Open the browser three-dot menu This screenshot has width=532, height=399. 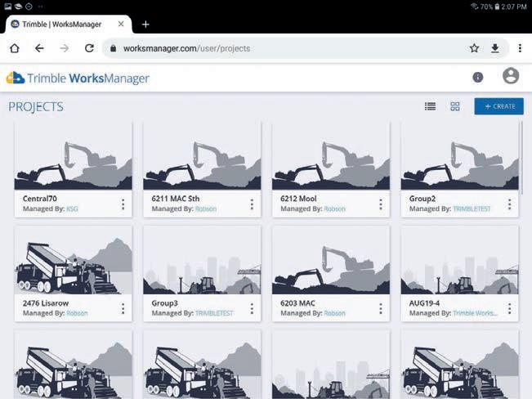click(x=520, y=48)
